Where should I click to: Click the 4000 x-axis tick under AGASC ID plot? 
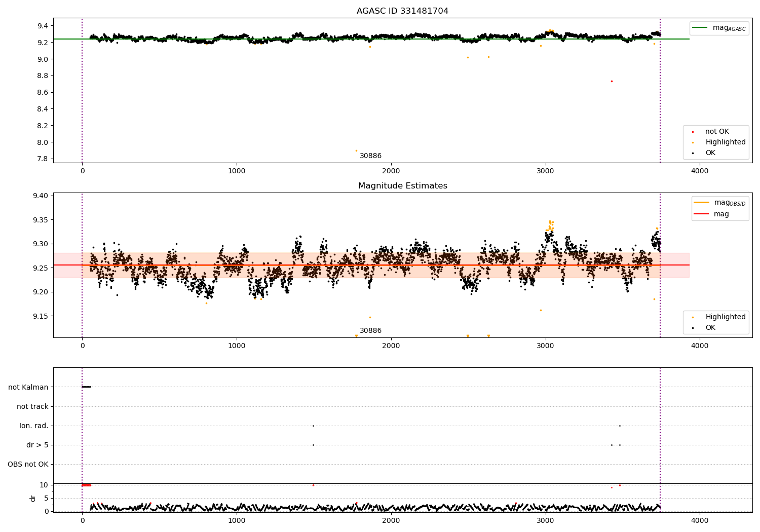(x=700, y=171)
